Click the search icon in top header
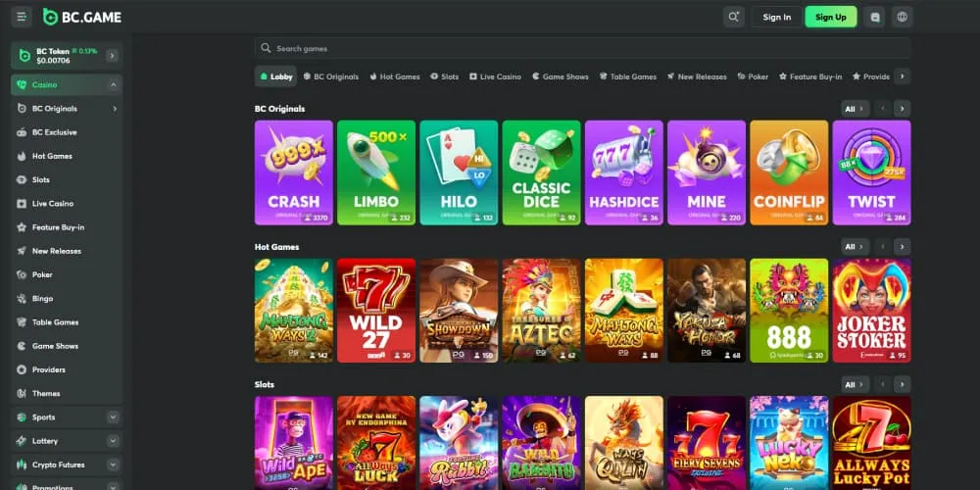This screenshot has height=490, width=980. pyautogui.click(x=734, y=17)
